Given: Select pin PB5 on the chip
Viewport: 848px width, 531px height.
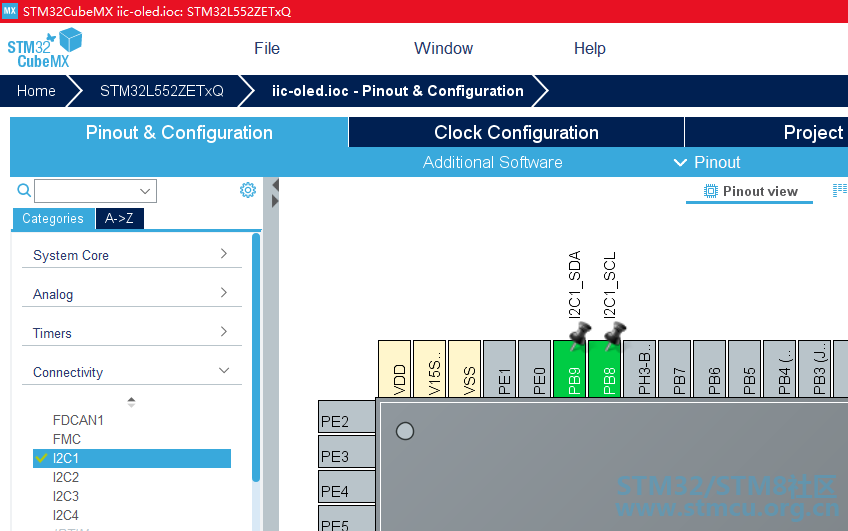Looking at the screenshot, I should [x=744, y=369].
